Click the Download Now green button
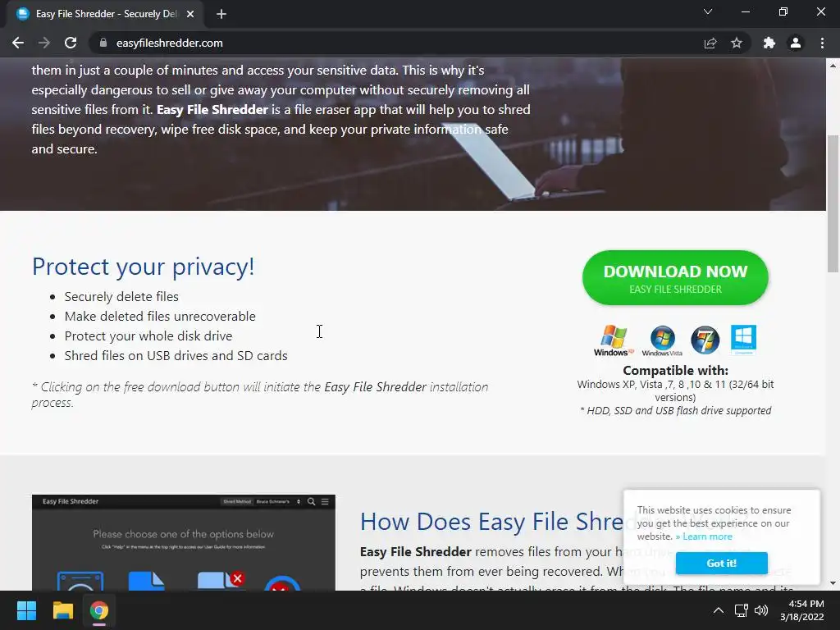The image size is (840, 630). (x=675, y=278)
